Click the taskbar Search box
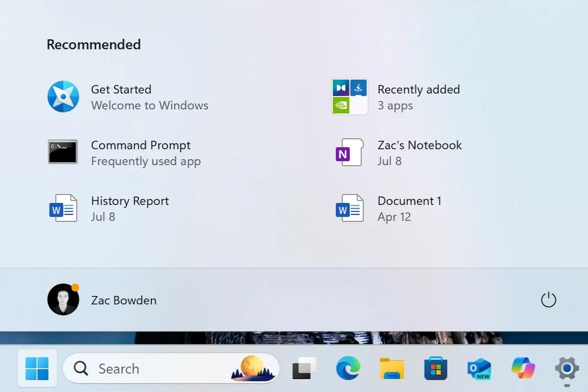The width and height of the screenshot is (588, 392). [x=147, y=368]
